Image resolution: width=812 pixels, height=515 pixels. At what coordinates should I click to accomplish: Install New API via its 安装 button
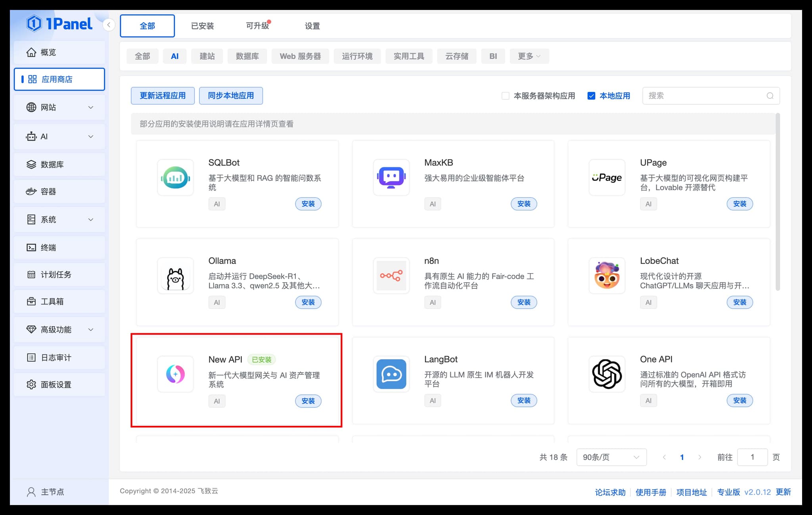(308, 401)
